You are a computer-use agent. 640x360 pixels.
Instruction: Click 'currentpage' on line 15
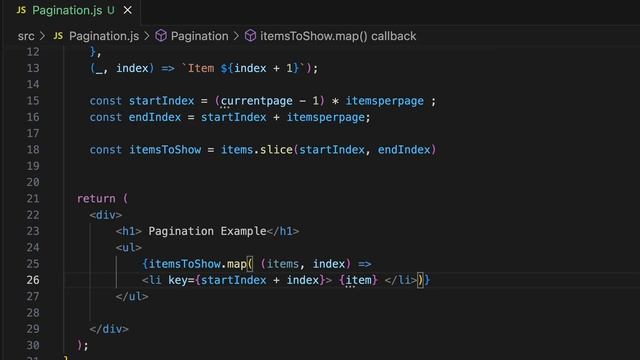pos(257,101)
